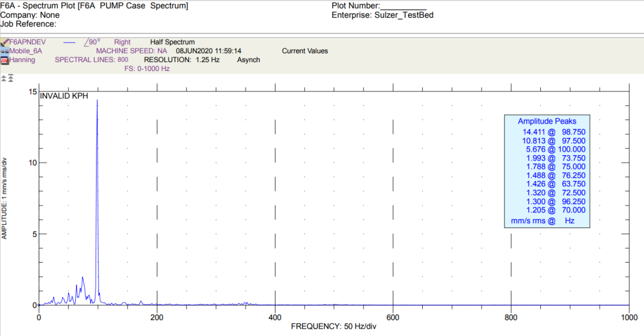The image size is (644, 336).
Task: Click the 15 tick label on amplitude axis
Action: pos(32,92)
